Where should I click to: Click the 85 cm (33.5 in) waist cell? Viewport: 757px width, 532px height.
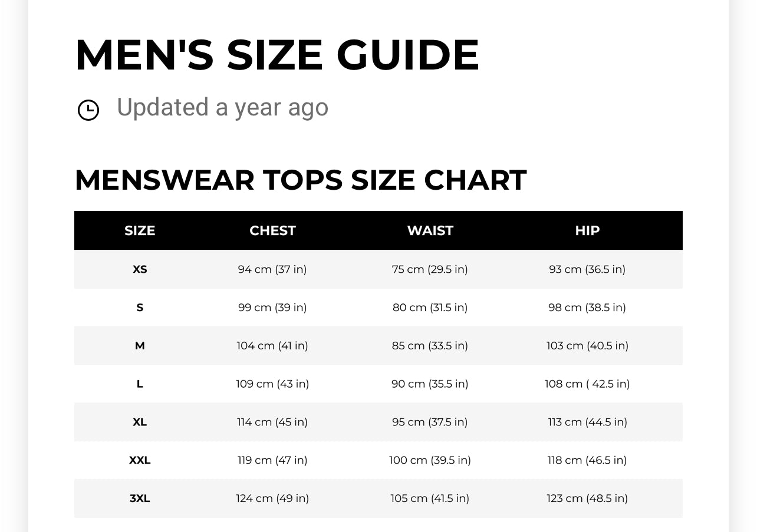point(430,346)
